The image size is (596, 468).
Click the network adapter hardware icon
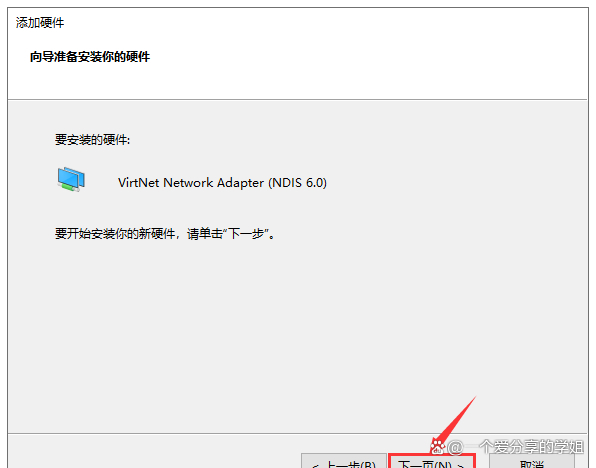[71, 179]
